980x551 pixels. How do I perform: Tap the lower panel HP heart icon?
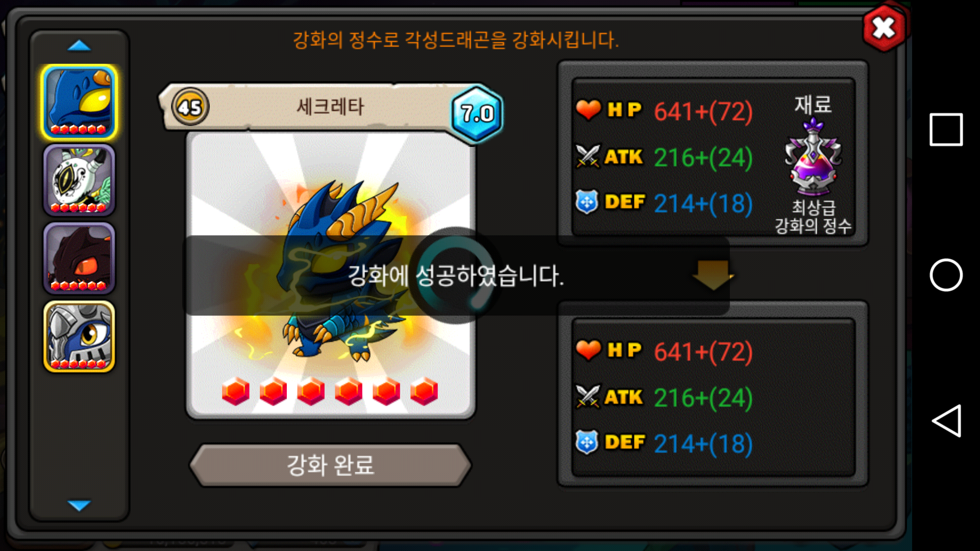[589, 349]
